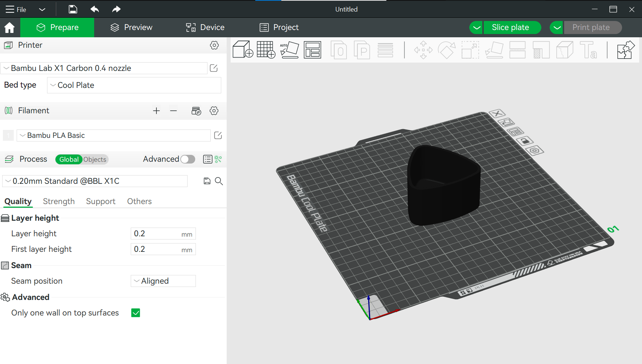Click the Arrange all objects icon
Viewport: 642px width, 364px height.
[x=312, y=50]
